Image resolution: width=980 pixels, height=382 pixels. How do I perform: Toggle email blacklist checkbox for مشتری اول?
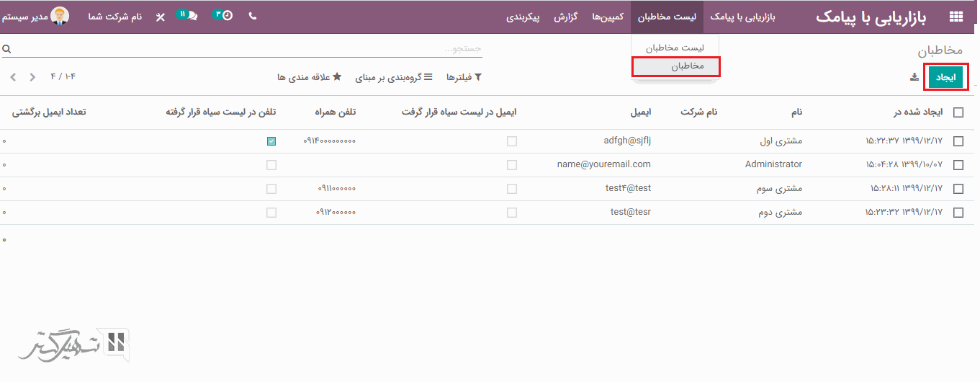[511, 141]
